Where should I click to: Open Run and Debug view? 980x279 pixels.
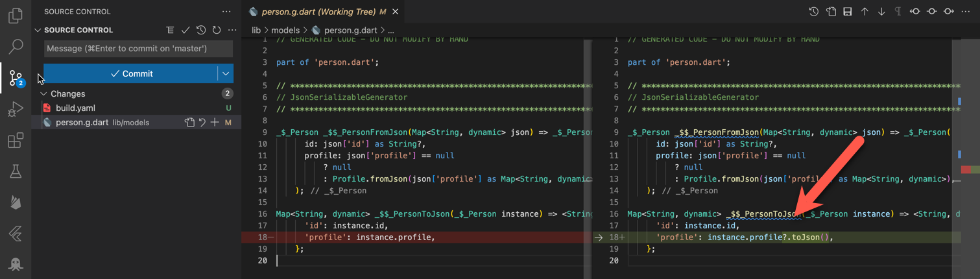[x=16, y=109]
